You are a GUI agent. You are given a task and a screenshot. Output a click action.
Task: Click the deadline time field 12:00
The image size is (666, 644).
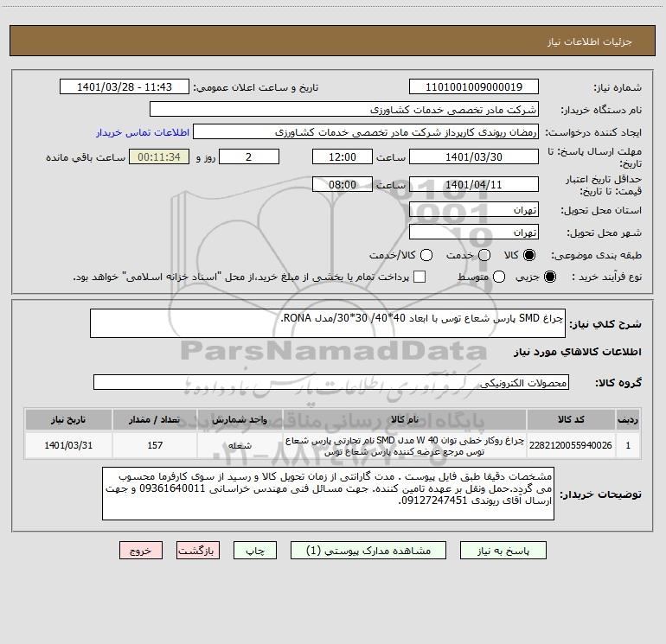click(343, 156)
